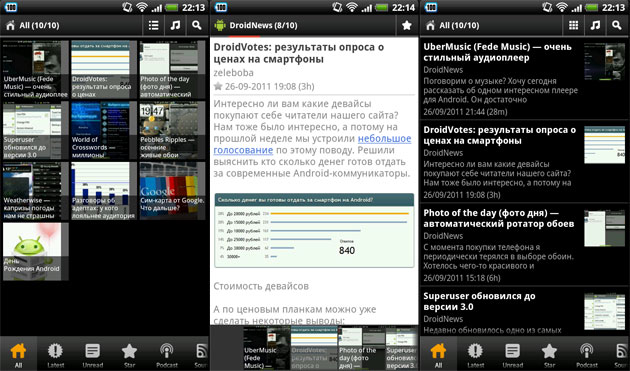630x371 pixels.
Task: Open Pebbles Ripples tile in grid
Action: (x=172, y=130)
